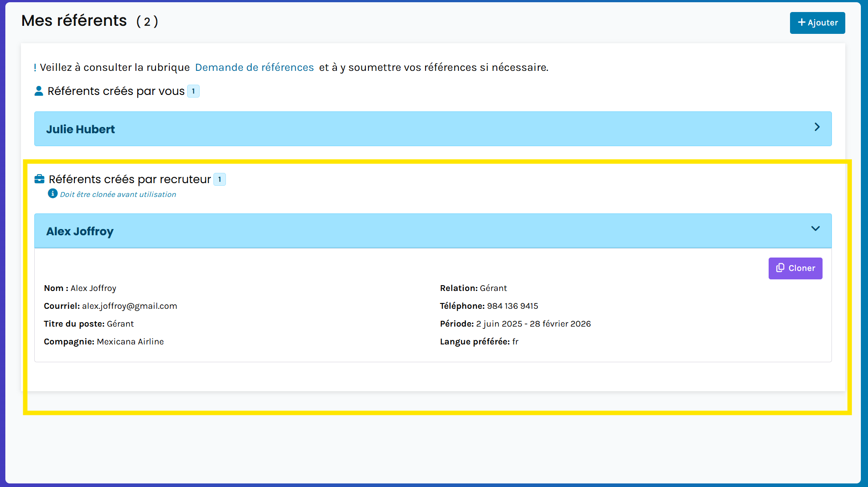Screen dimensions: 868x487
Task: Click the email alex.joffroy@gmail.com
Action: pyautogui.click(x=129, y=306)
